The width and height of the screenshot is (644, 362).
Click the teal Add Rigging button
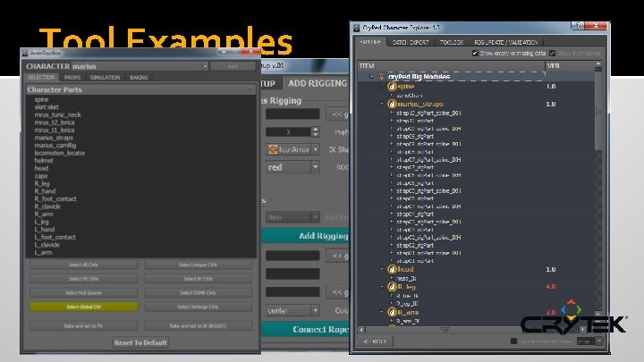pos(305,236)
